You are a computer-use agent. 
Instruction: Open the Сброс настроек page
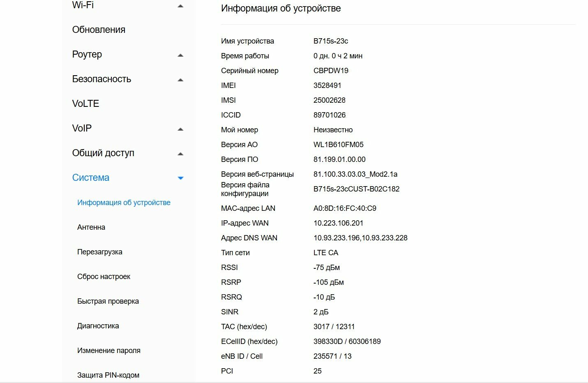coord(104,277)
